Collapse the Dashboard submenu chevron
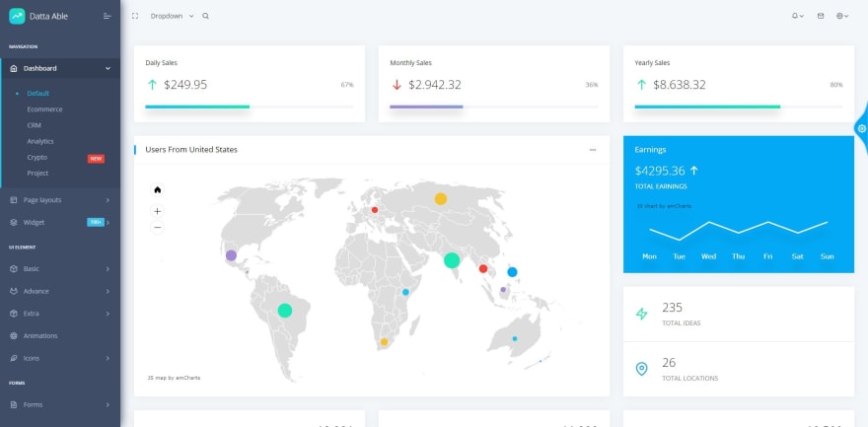This screenshot has height=427, width=868. click(x=108, y=69)
